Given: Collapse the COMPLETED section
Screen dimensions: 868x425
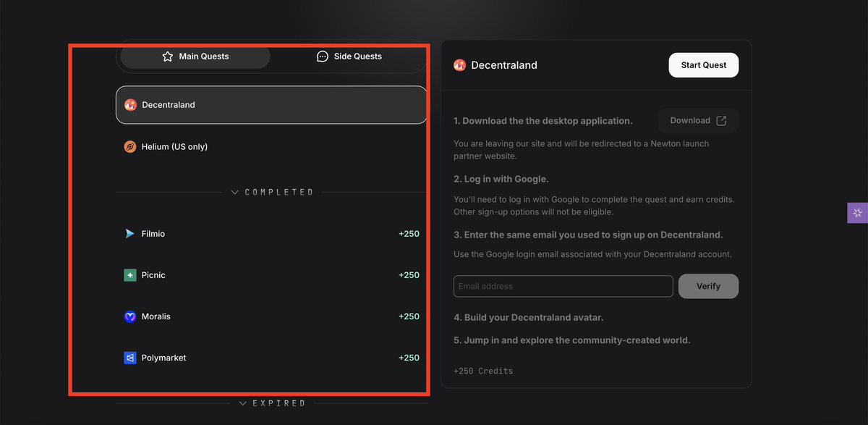Looking at the screenshot, I should [272, 193].
